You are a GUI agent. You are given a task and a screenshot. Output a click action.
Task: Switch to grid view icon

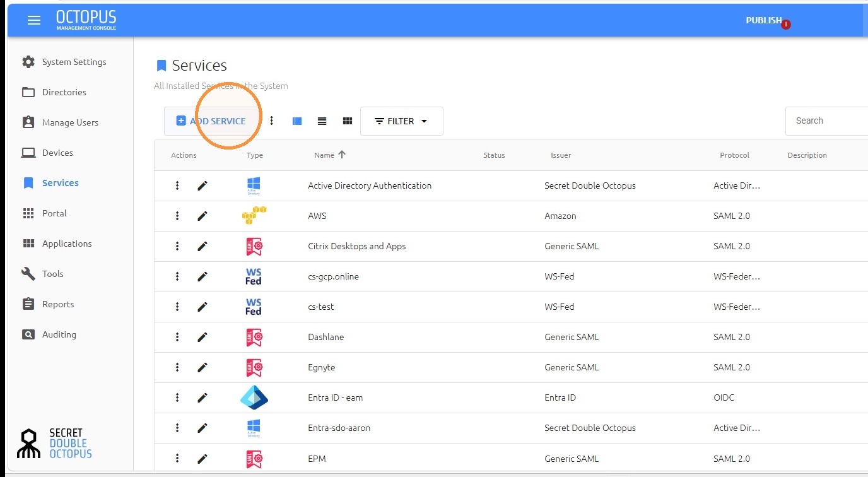(347, 121)
